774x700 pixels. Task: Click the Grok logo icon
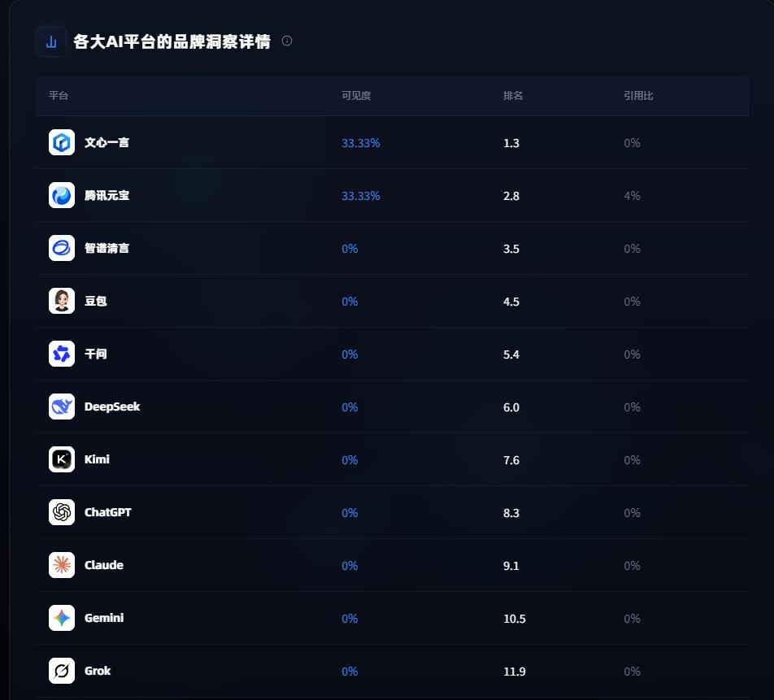pyautogui.click(x=62, y=671)
